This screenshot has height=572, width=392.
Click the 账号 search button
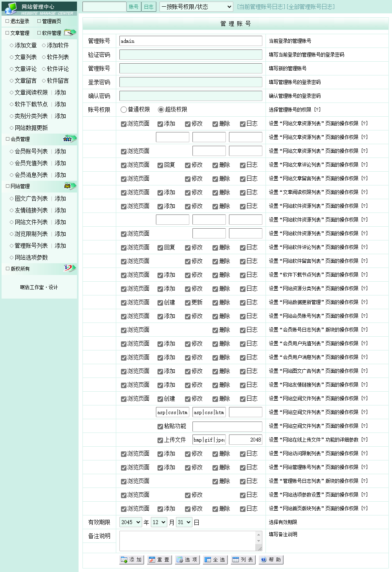(x=134, y=7)
